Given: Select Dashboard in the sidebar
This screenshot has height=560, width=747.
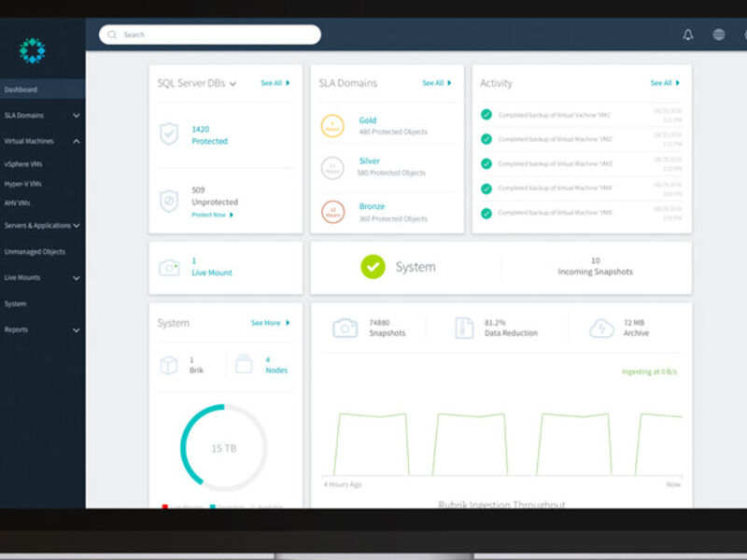Looking at the screenshot, I should click(42, 90).
